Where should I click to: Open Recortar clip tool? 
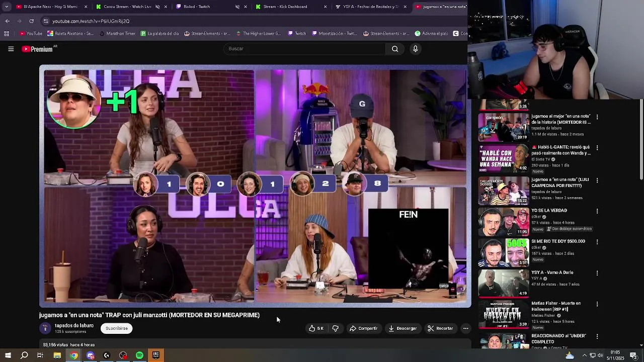pos(441,328)
